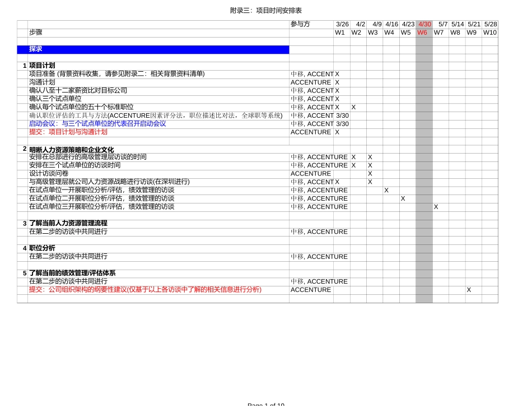Select the red 4/30 date header
The image size is (532, 412).
tap(424, 24)
